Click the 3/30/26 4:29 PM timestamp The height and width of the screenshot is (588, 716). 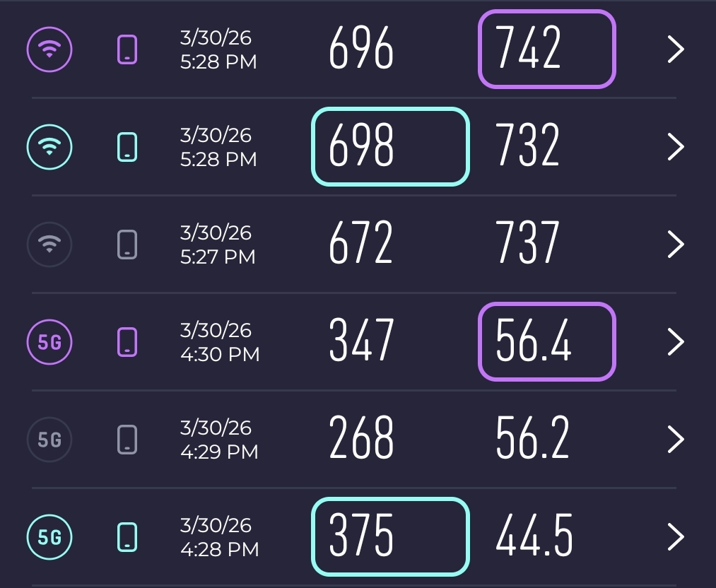click(x=219, y=440)
